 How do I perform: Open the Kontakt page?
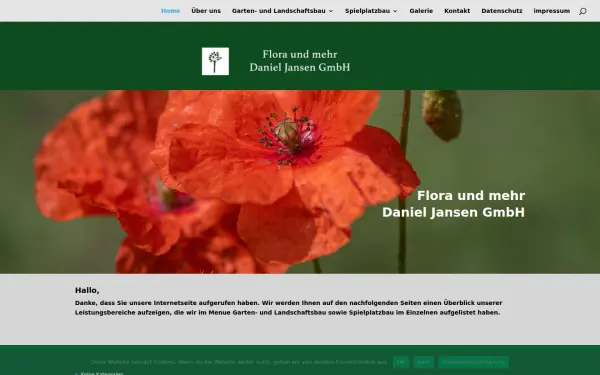(457, 11)
